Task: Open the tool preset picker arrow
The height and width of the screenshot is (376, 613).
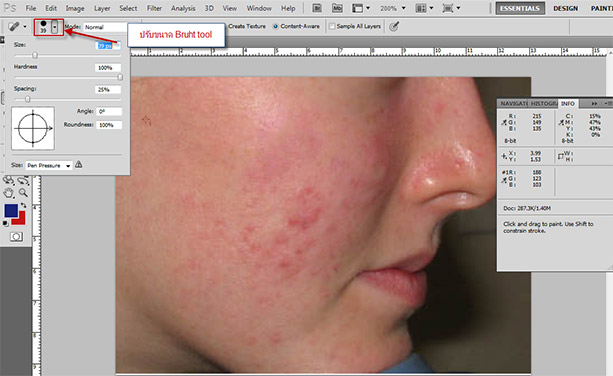Action: pos(25,27)
